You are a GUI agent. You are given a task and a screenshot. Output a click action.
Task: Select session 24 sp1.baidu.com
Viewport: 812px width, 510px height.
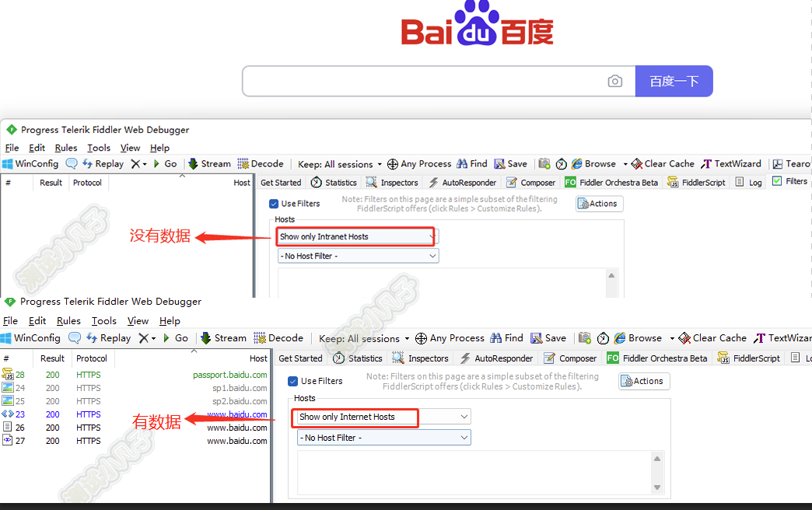tap(135, 388)
